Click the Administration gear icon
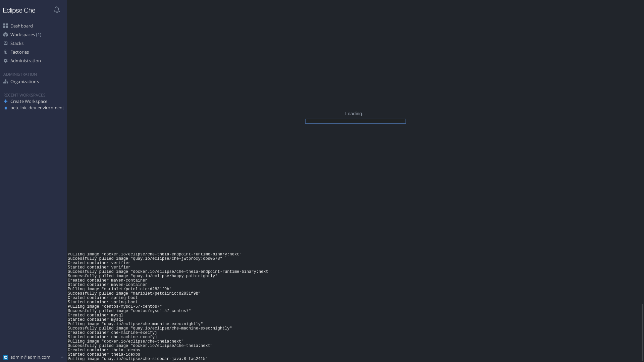Image resolution: width=644 pixels, height=362 pixels. point(6,60)
